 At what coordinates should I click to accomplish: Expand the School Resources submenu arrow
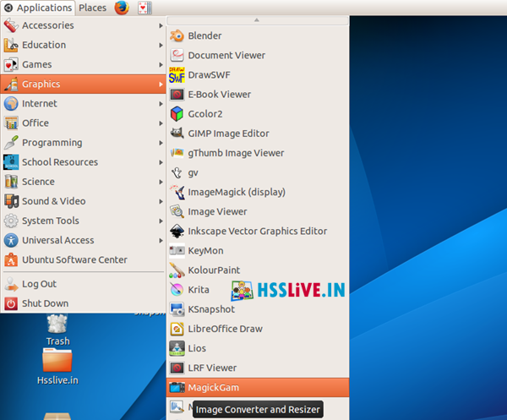coord(161,162)
